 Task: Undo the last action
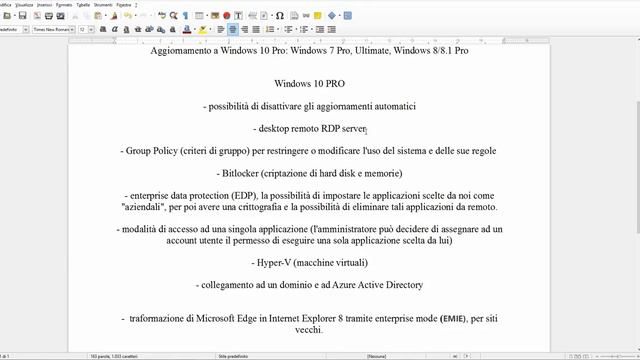pyautogui.click(x=128, y=16)
